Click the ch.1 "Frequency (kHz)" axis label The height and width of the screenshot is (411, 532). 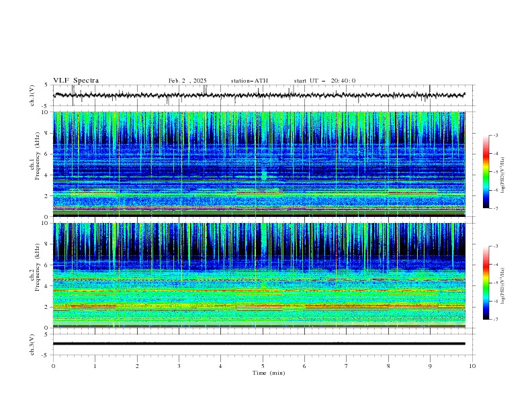click(x=38, y=156)
